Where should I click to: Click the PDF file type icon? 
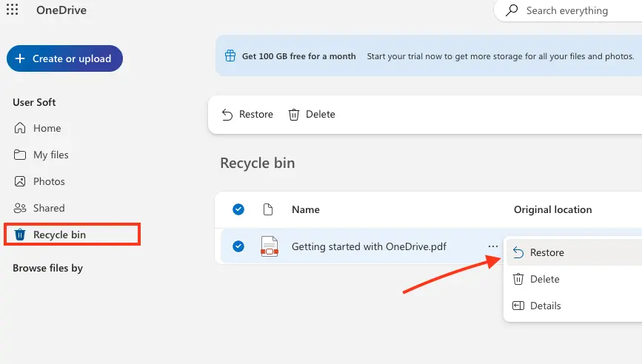tap(269, 246)
